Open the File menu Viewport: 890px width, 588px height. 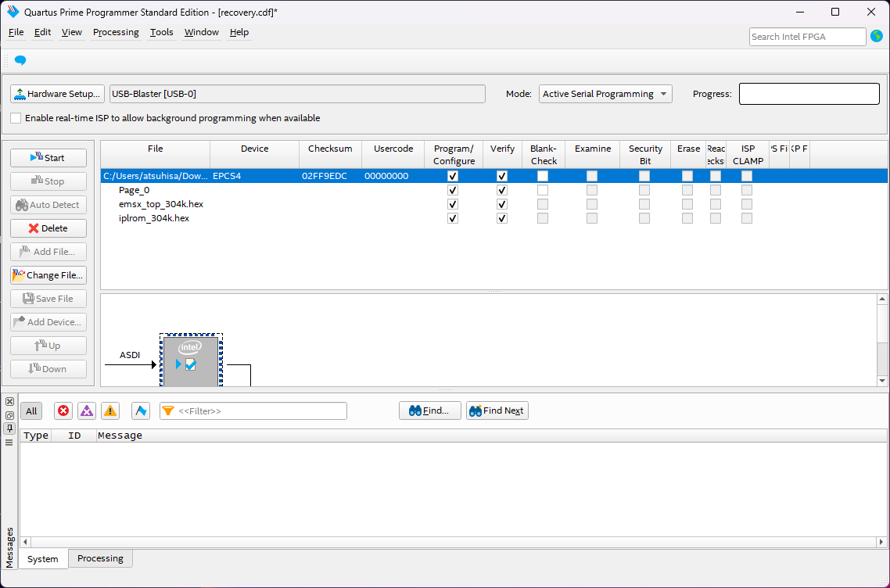click(x=16, y=32)
